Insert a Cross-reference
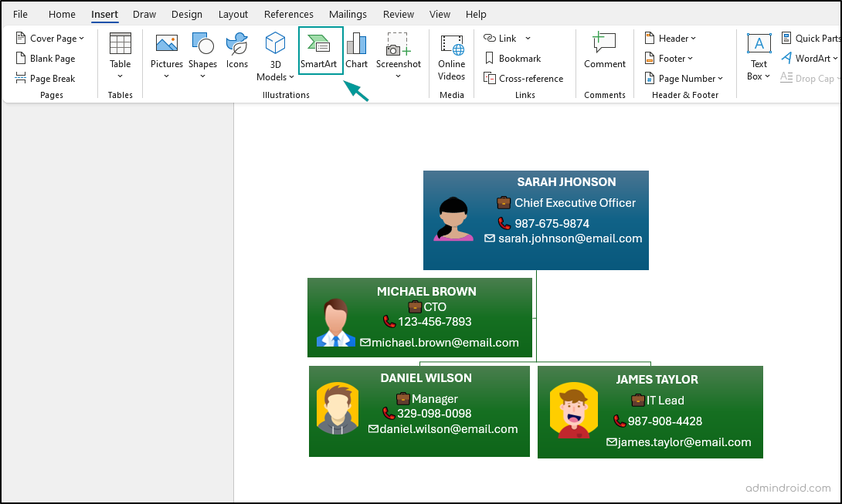This screenshot has height=504, width=842. (x=524, y=78)
